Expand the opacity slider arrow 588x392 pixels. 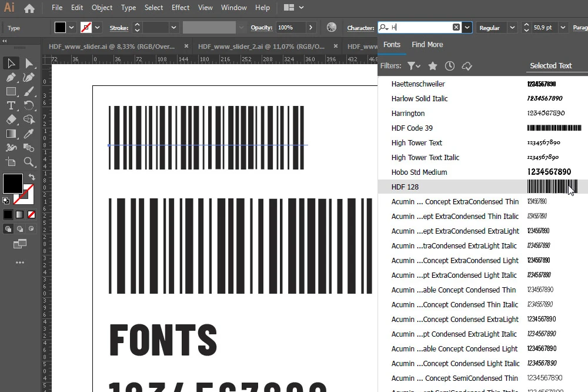pyautogui.click(x=311, y=28)
